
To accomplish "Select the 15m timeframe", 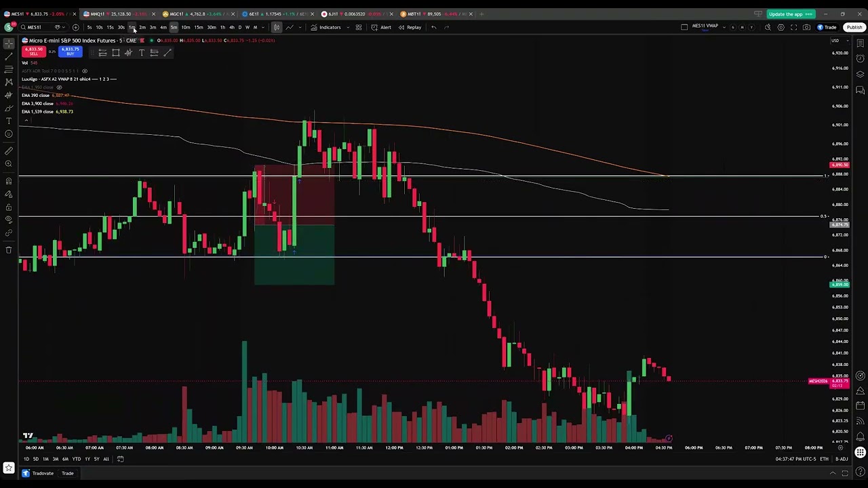I will pos(199,27).
